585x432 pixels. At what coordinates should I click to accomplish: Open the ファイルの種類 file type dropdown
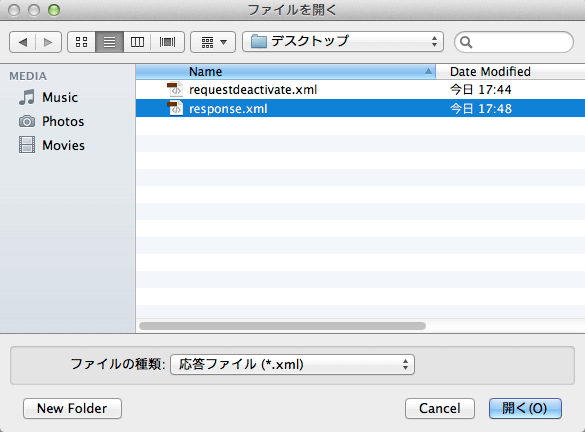point(292,364)
